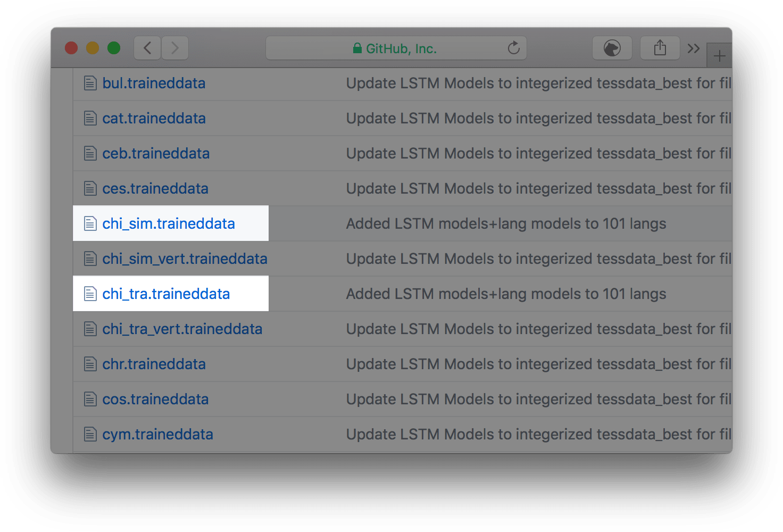This screenshot has width=783, height=532.
Task: Open a new tab with plus button
Action: point(719,56)
